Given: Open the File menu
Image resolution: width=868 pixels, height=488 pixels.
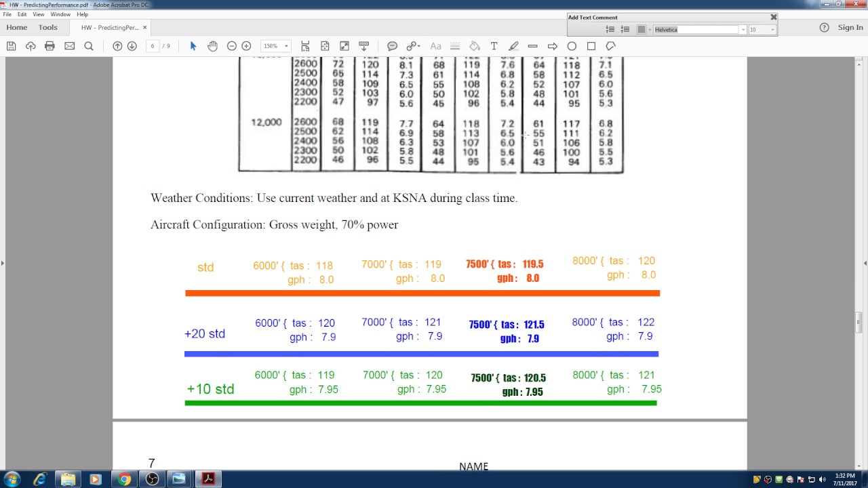Looking at the screenshot, I should 7,14.
